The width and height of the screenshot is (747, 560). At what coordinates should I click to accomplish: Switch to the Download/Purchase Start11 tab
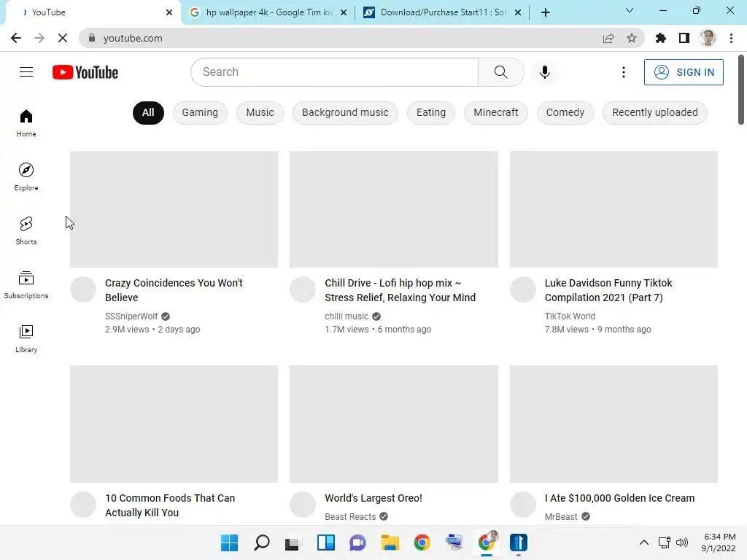point(443,12)
